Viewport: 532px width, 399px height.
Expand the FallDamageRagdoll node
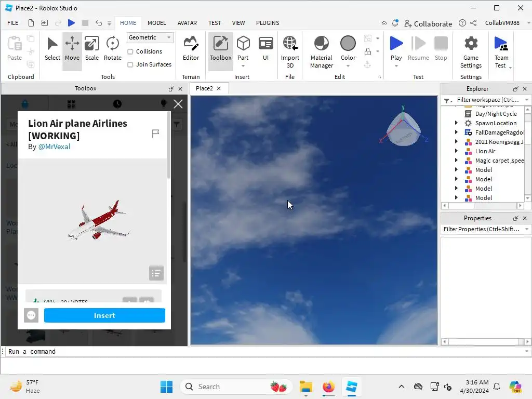click(456, 132)
